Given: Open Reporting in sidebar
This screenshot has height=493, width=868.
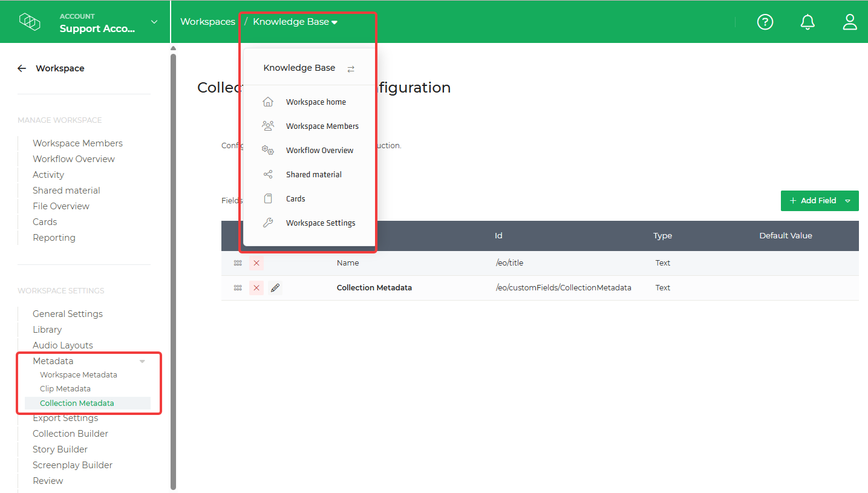Looking at the screenshot, I should coord(54,238).
